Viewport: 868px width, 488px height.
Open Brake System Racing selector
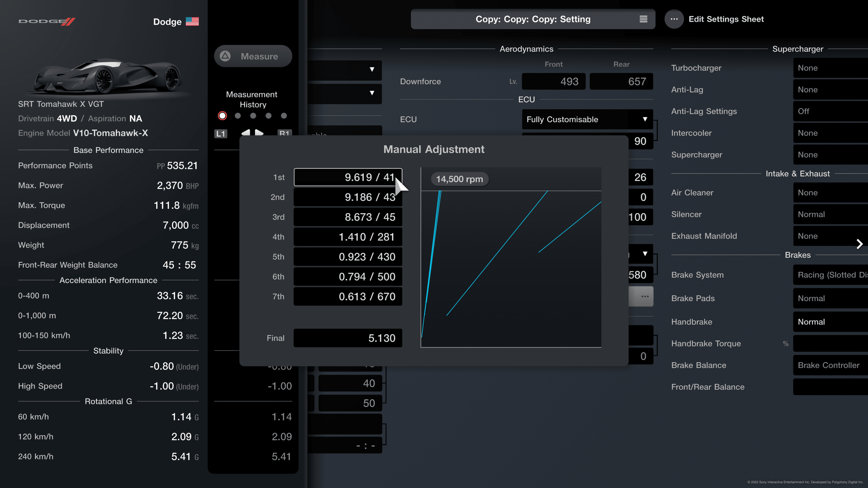831,275
